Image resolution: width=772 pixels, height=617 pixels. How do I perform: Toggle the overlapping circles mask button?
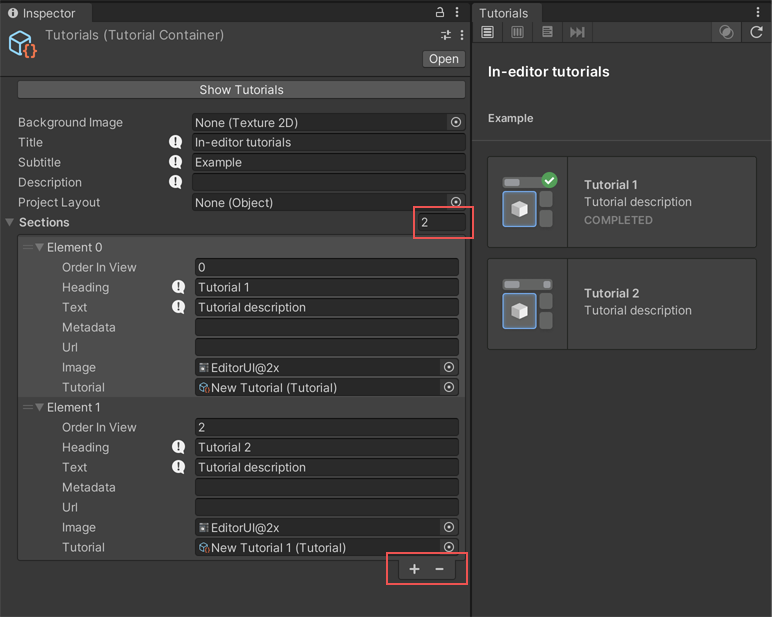726,33
